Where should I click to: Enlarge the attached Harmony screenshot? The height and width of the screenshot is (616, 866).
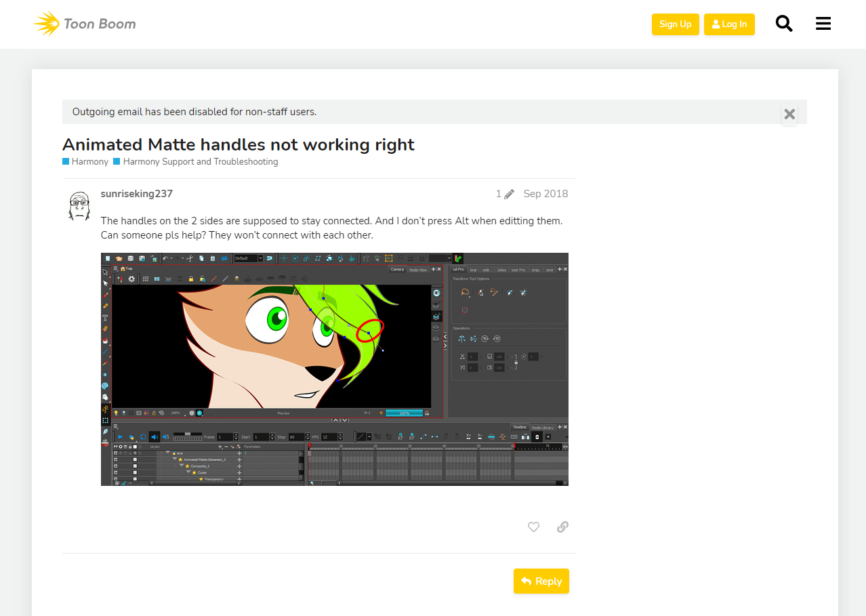tap(334, 369)
